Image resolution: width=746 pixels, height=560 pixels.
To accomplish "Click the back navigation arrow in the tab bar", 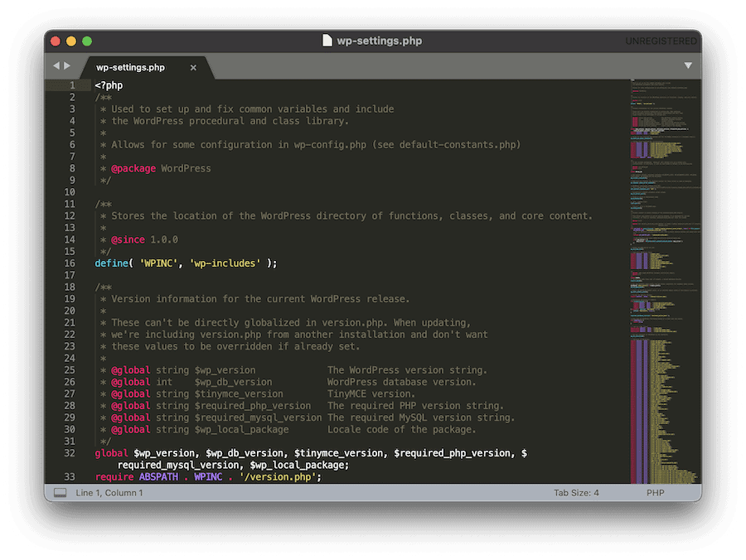I will click(57, 65).
